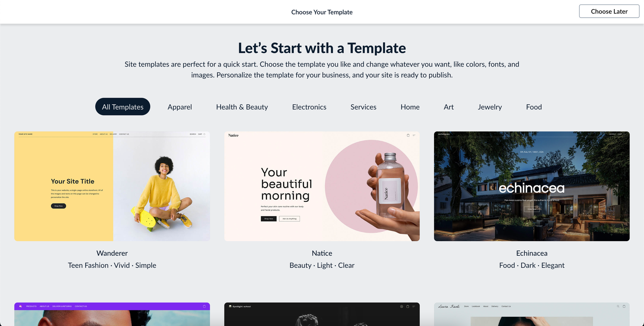Open the Laura Fianti template preview
The width and height of the screenshot is (644, 326).
click(532, 314)
